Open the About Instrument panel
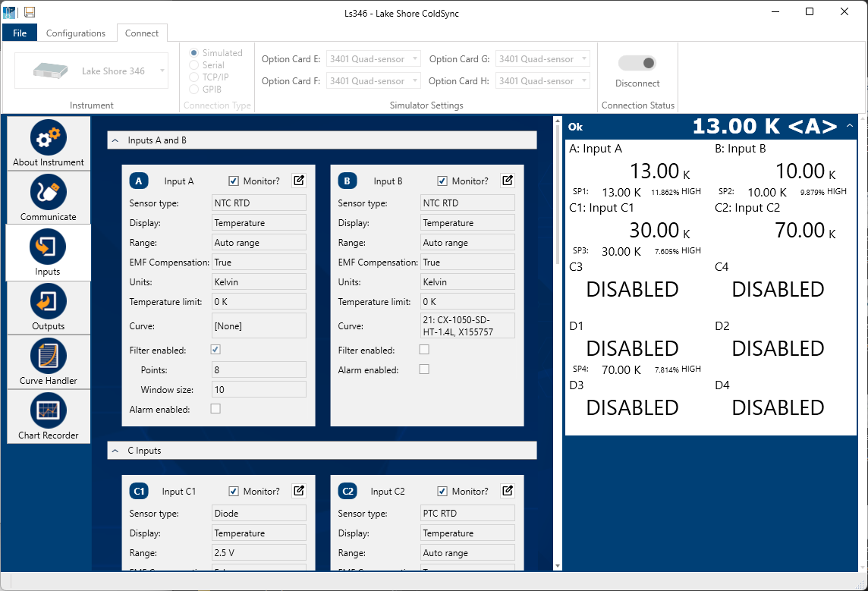This screenshot has width=868, height=591. tap(49, 143)
